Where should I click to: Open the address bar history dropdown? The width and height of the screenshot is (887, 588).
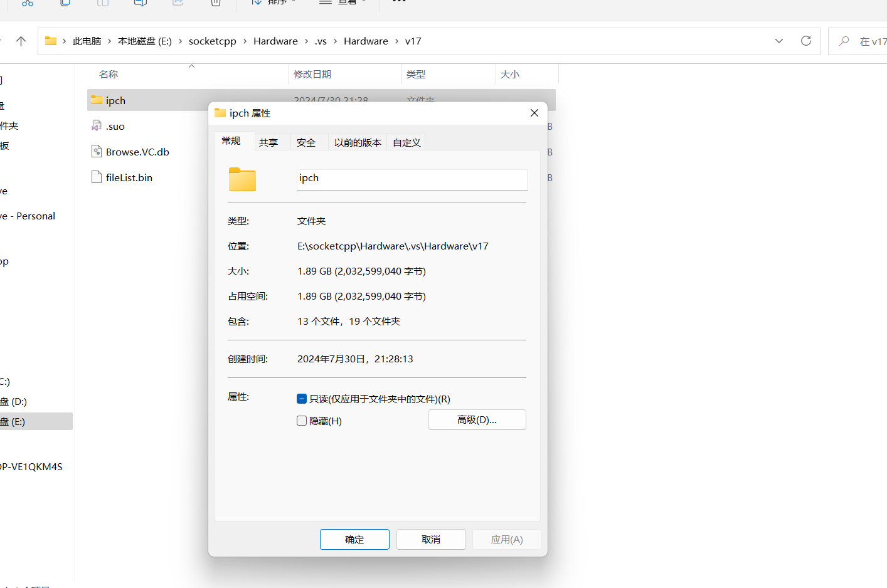click(x=779, y=41)
